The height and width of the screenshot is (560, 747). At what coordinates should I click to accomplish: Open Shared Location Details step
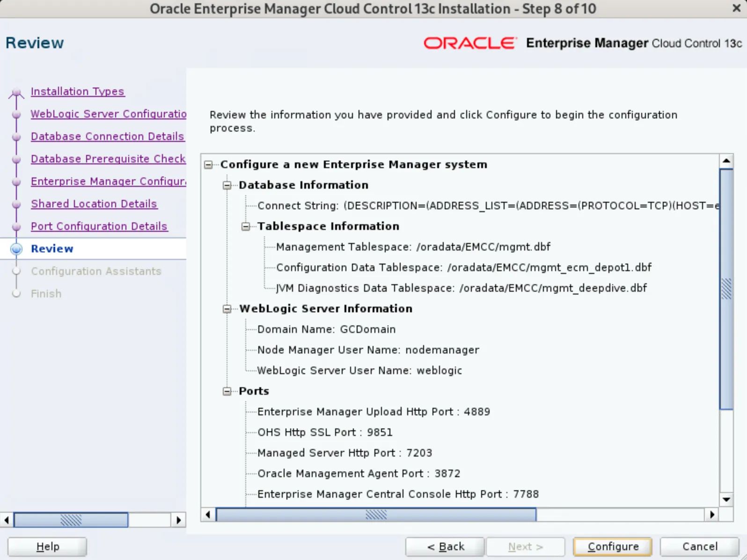point(94,204)
